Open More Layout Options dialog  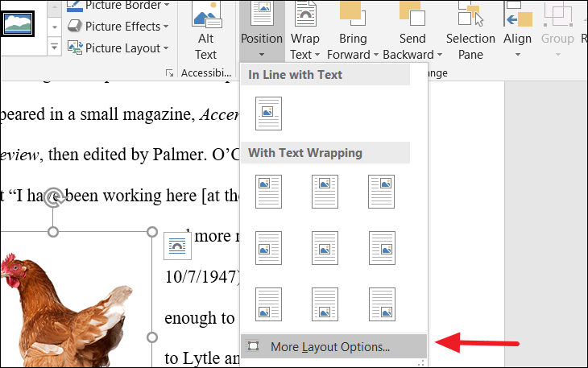tap(333, 346)
